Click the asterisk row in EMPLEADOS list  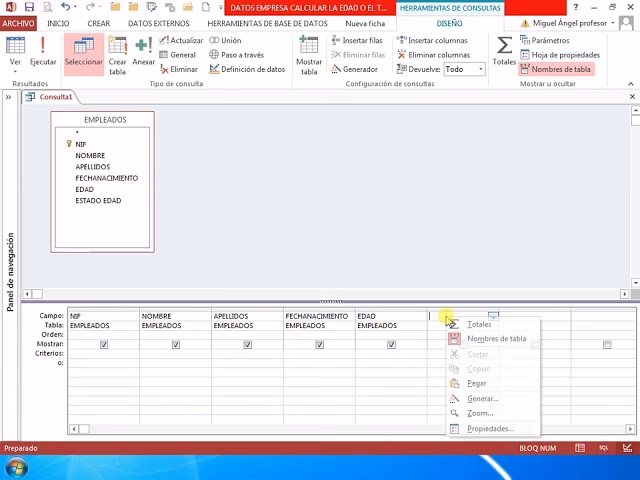click(77, 133)
